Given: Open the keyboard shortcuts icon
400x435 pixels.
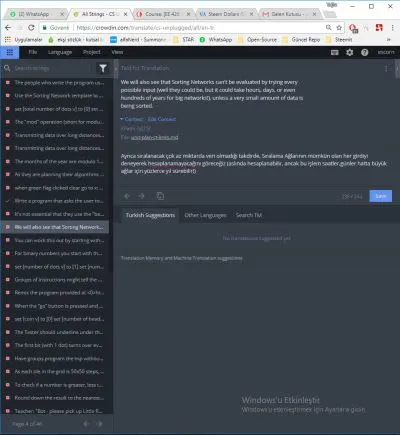Looking at the screenshot, I should [334, 52].
